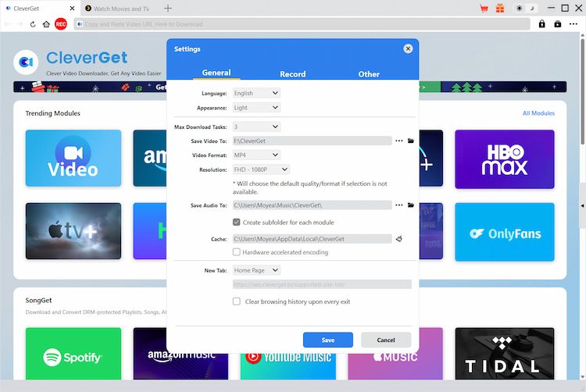Check Clear browsing history upon every exit
Viewport: 586px width, 392px height.
pos(237,301)
